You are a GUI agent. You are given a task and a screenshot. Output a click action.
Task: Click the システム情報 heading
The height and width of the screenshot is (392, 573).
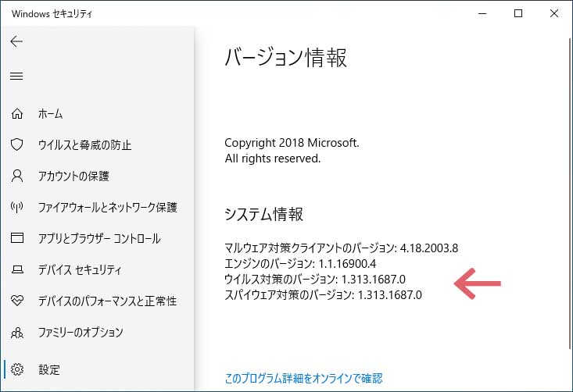coord(263,214)
